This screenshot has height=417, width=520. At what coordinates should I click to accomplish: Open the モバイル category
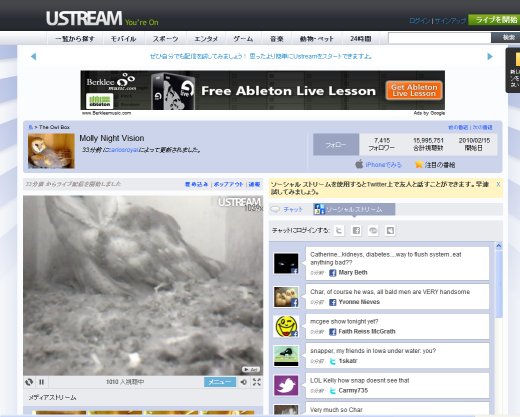123,39
